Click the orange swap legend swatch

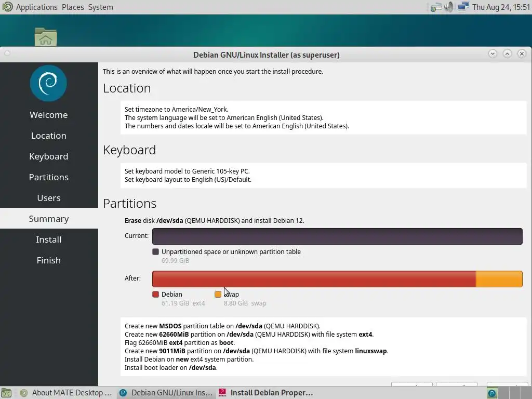tap(218, 294)
